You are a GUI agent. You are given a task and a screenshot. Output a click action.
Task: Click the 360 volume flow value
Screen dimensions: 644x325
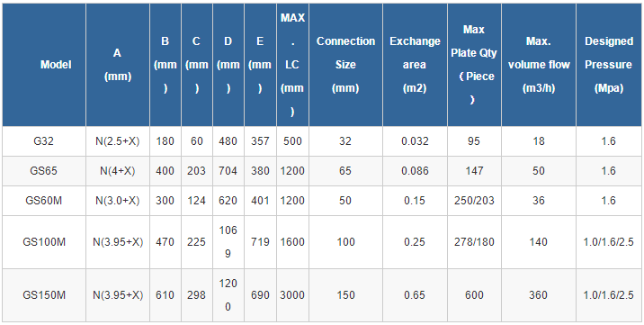pos(539,294)
